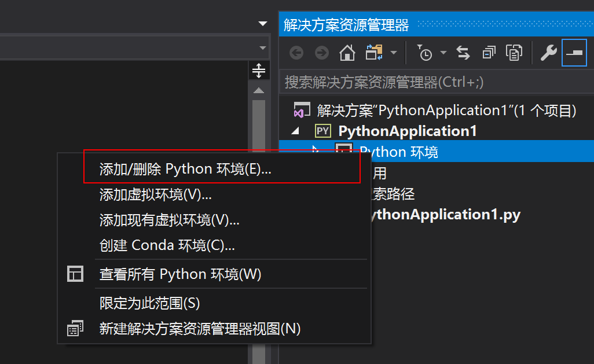Open properties with the wrench icon
Screen dimensions: 594x364
click(548, 53)
